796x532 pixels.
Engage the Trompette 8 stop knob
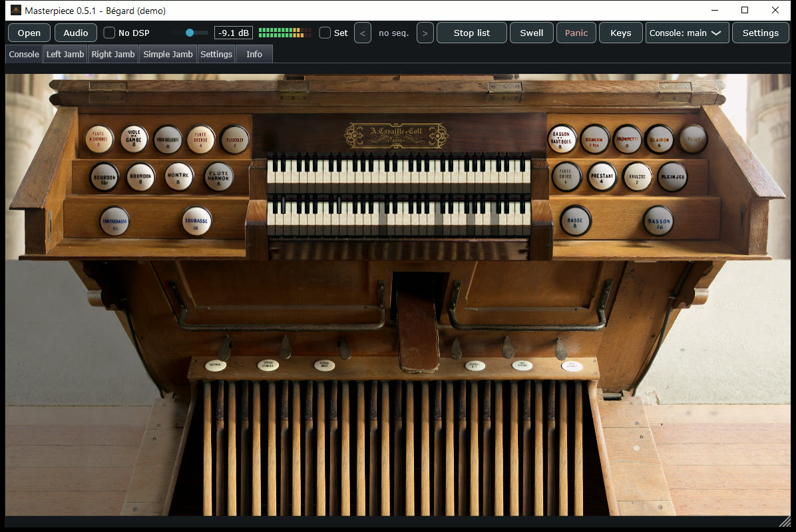(628, 139)
